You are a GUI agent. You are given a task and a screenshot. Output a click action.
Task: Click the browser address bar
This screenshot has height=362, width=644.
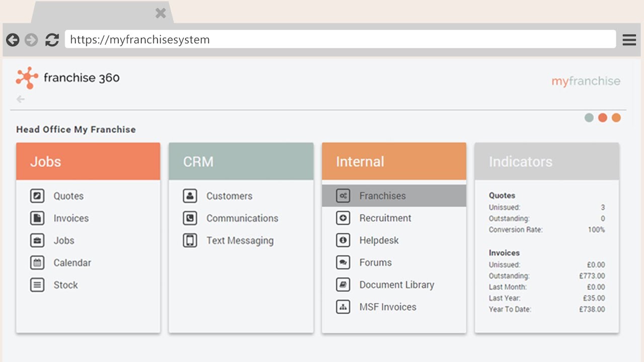point(340,40)
